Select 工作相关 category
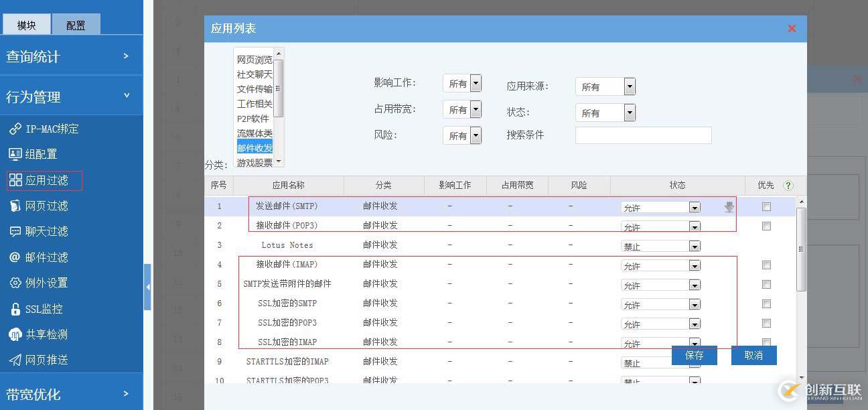 pos(255,104)
